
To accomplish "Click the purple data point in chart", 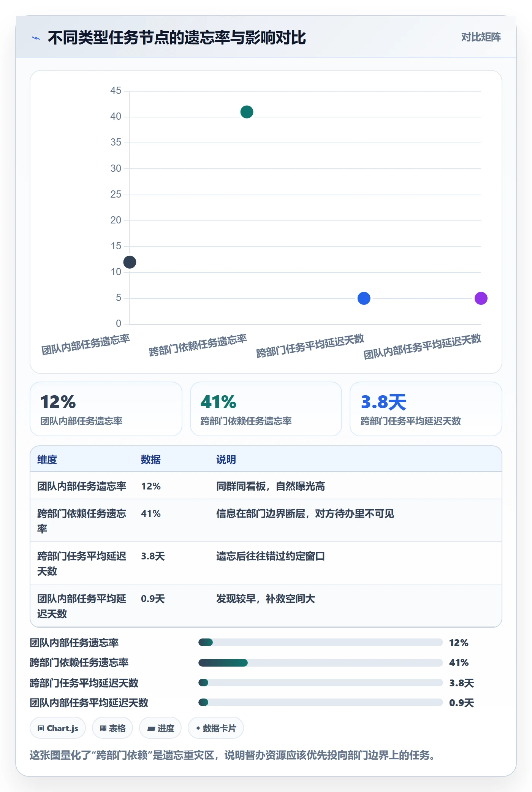I will click(x=481, y=298).
